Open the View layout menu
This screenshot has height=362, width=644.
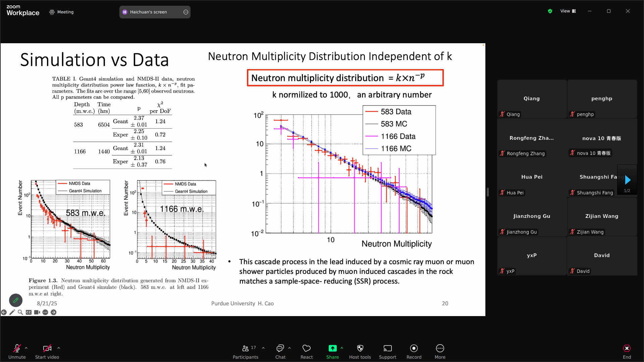pos(568,11)
